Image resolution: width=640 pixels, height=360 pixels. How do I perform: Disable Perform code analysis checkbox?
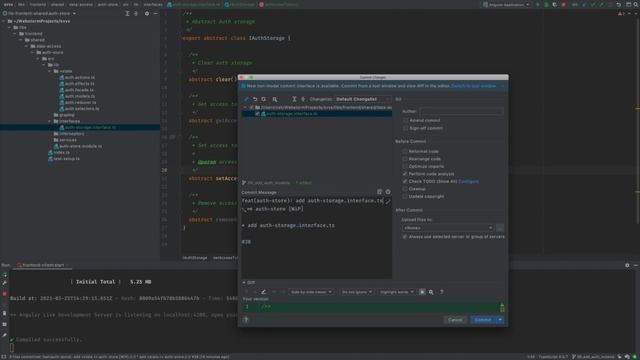click(405, 174)
